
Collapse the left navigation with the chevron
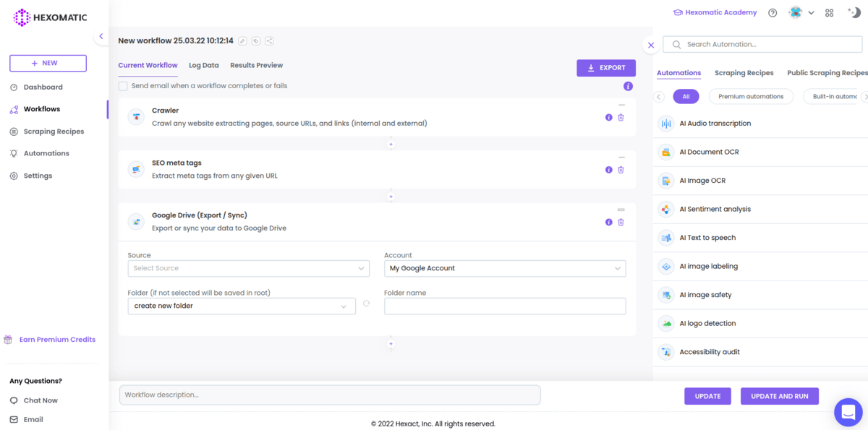tap(101, 35)
